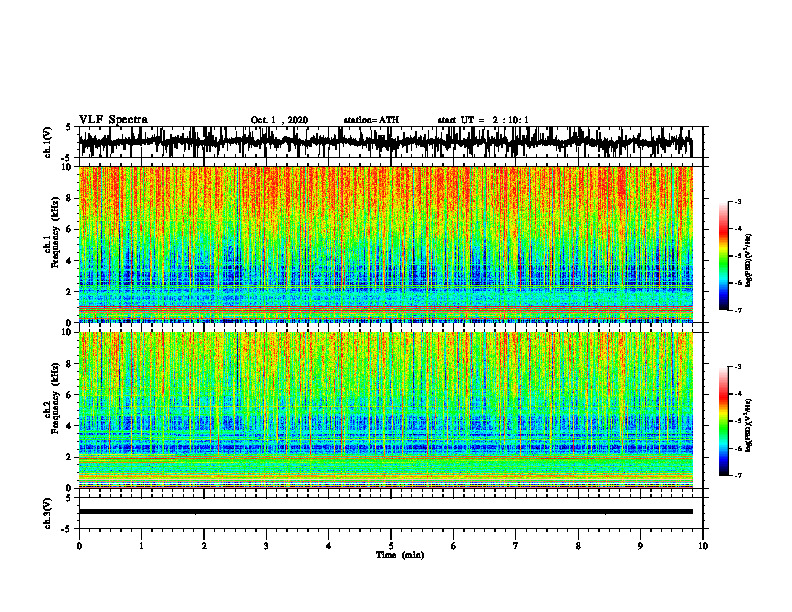The width and height of the screenshot is (792, 612).
Task: Click the "-3" label on ch.1 colorbar
Action: click(737, 202)
